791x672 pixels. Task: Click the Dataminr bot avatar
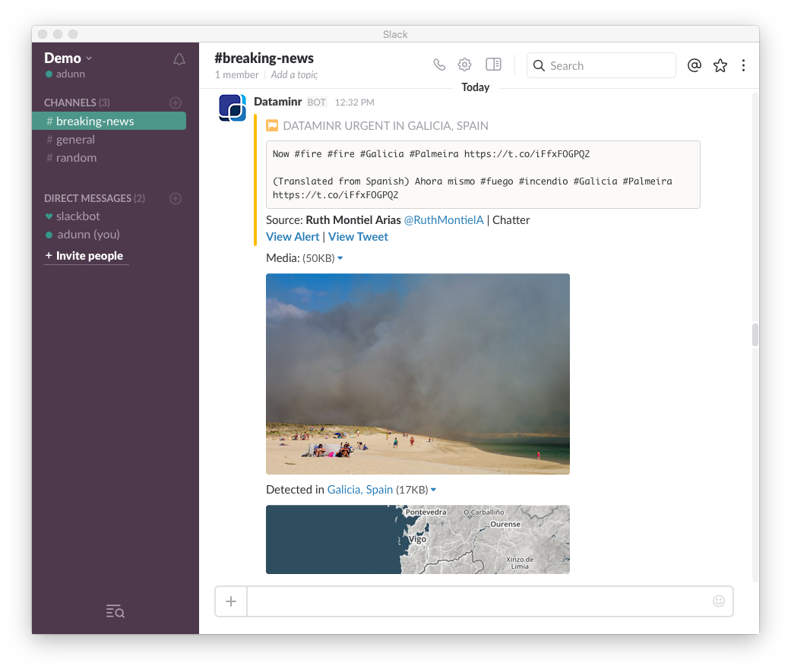pos(233,108)
